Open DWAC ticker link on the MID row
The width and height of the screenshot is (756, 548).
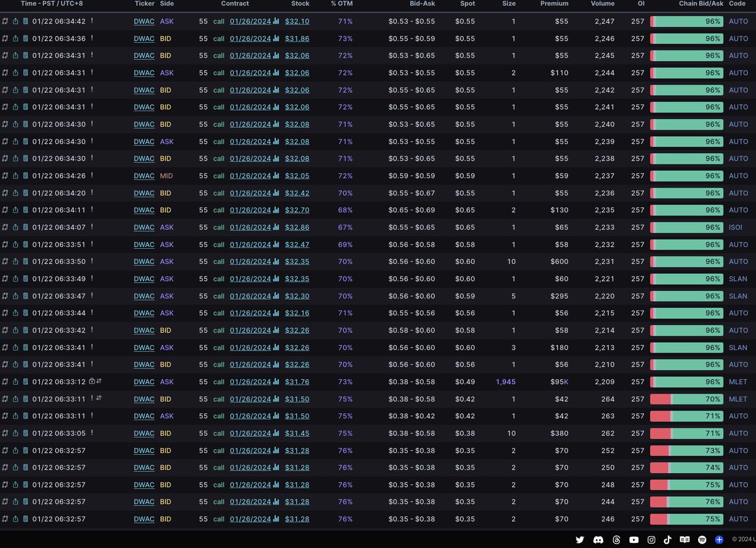[144, 176]
